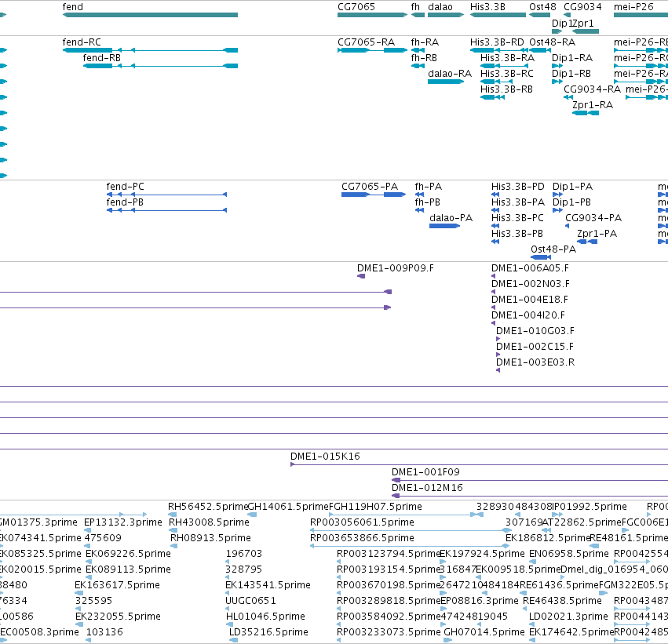Viewport: 668px width, 644px height.
Task: Click the 'fend-PC' protein label
Action: tap(126, 187)
